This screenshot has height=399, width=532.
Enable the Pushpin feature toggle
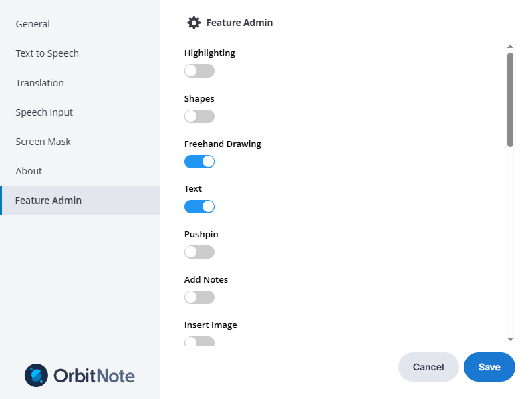[199, 252]
